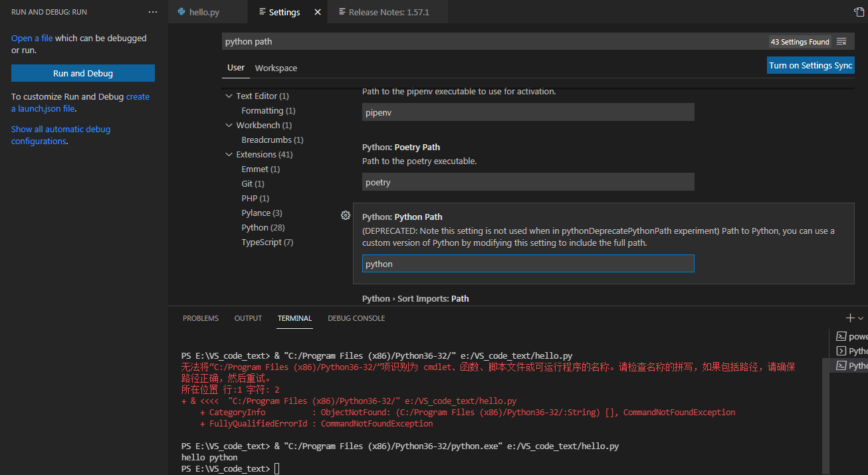Screen dimensions: 868x475
Task: Click 'Python › Sort Imports: Path' heading
Action: (x=415, y=299)
